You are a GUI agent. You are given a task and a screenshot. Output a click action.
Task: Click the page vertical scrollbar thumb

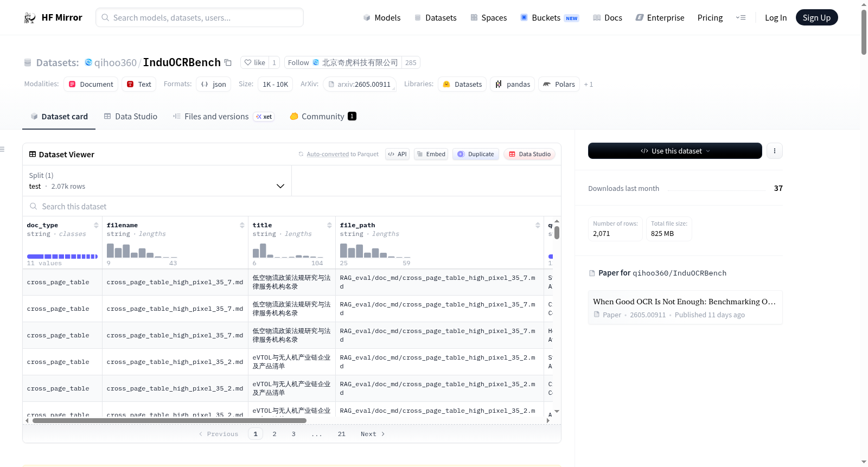click(x=864, y=31)
